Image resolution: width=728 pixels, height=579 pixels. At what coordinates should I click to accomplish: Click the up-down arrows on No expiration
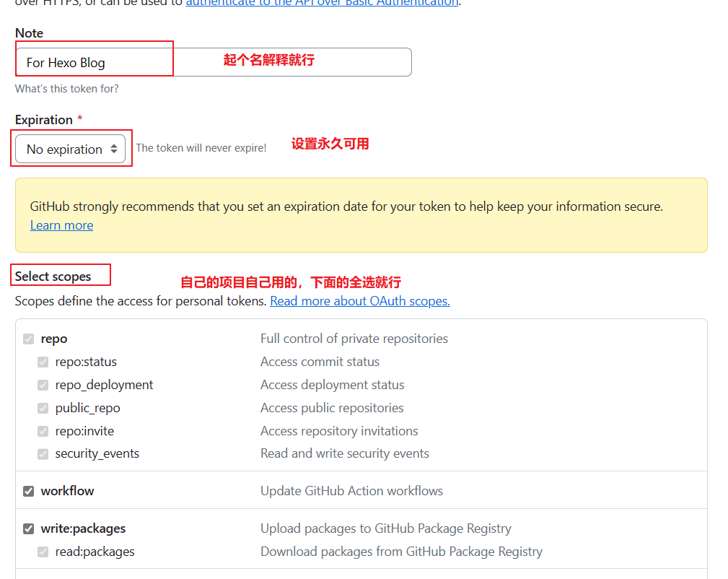(x=113, y=149)
